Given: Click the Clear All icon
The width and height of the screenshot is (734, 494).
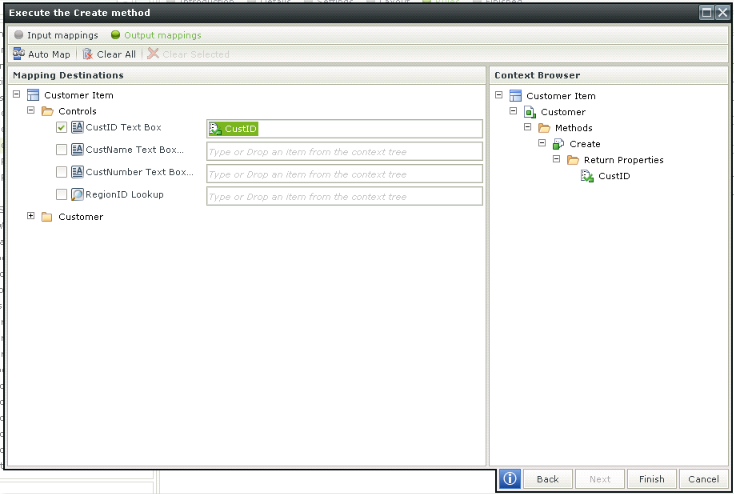Looking at the screenshot, I should tap(88, 54).
